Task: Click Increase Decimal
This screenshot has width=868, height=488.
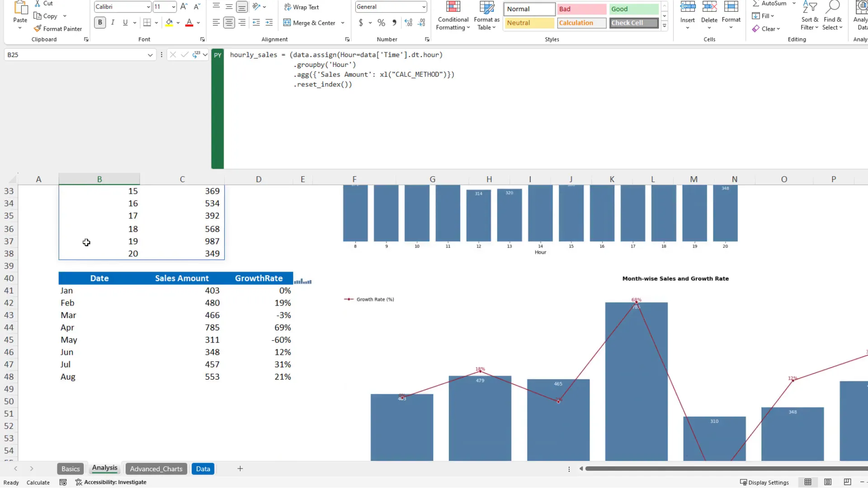Action: pos(408,23)
